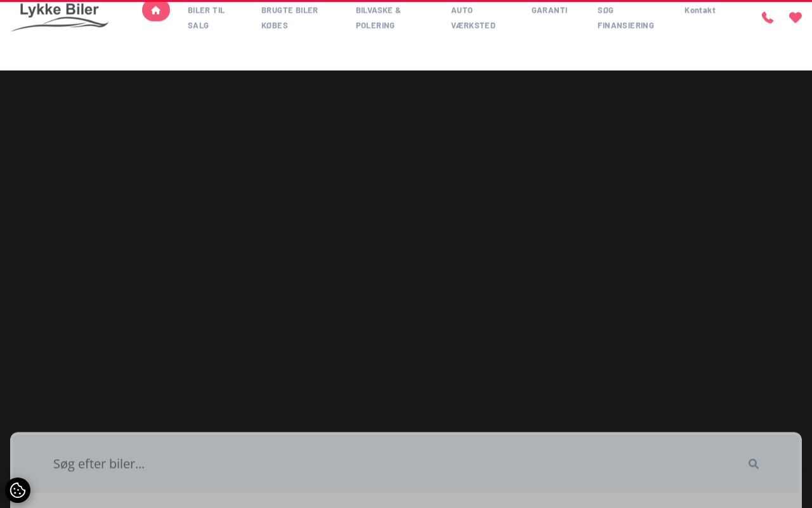This screenshot has height=508, width=812.
Task: Open the Kontakt link
Action: point(700,10)
